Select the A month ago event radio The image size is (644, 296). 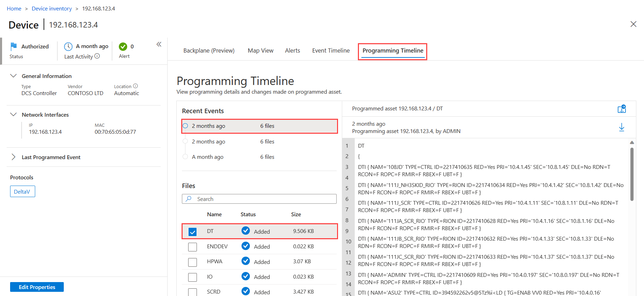click(x=185, y=157)
